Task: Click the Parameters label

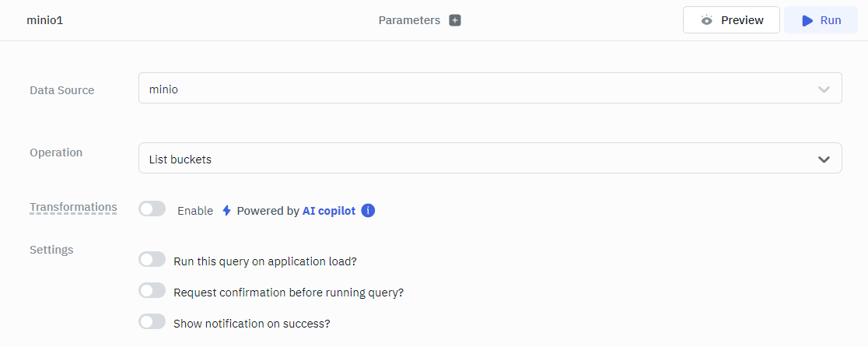Action: point(409,20)
